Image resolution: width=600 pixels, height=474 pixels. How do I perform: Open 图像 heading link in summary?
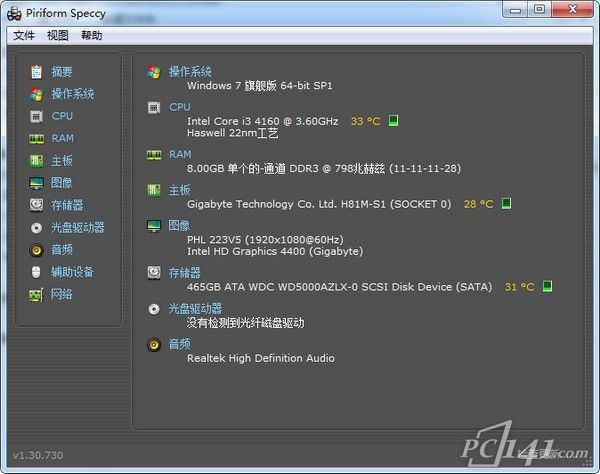click(x=179, y=225)
